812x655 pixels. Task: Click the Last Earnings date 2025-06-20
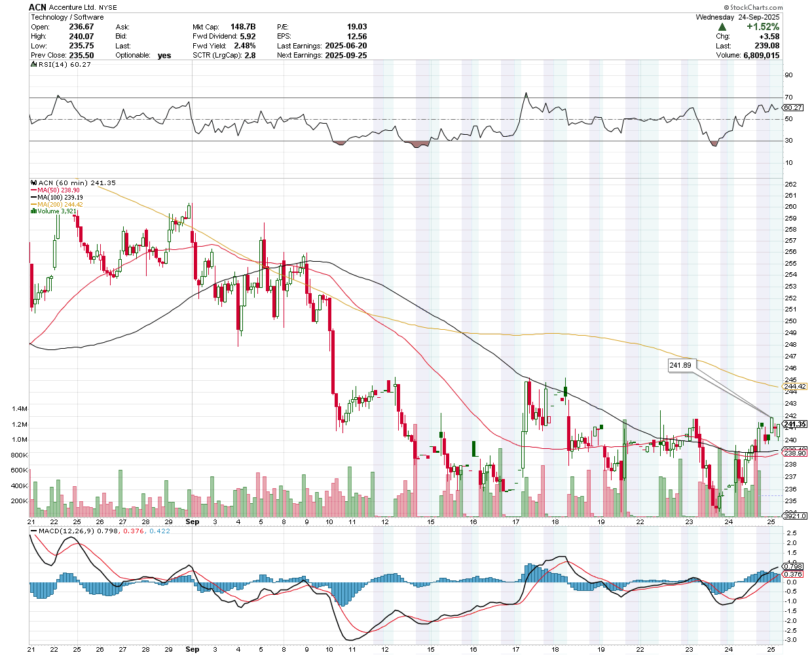(346, 46)
